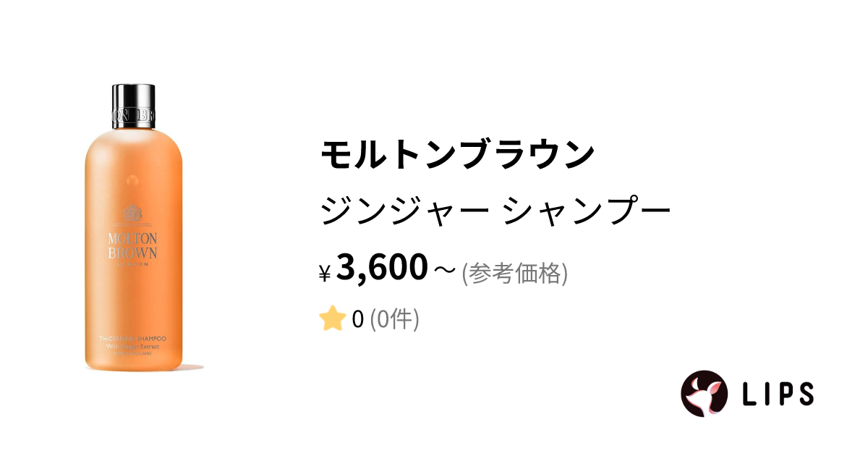Click the 3,600 price value
The image size is (868, 456).
click(382, 268)
